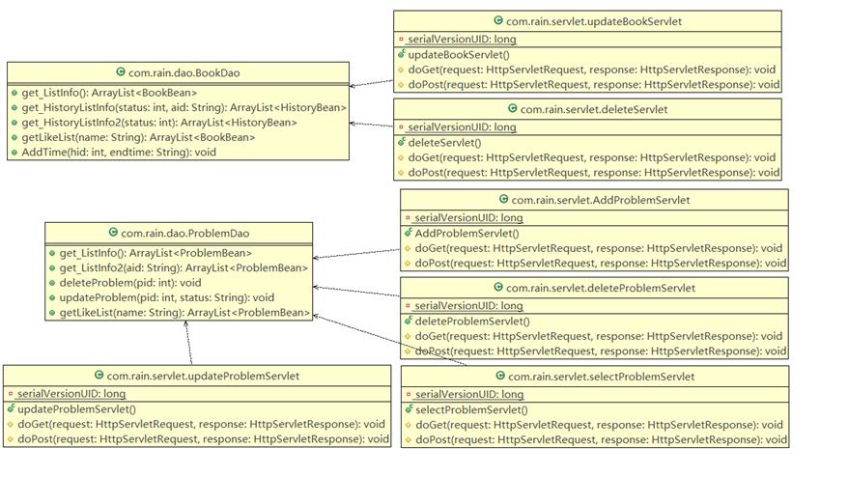Click the class icon next to com.rain.servlet.deleteProblemServlet

[498, 287]
